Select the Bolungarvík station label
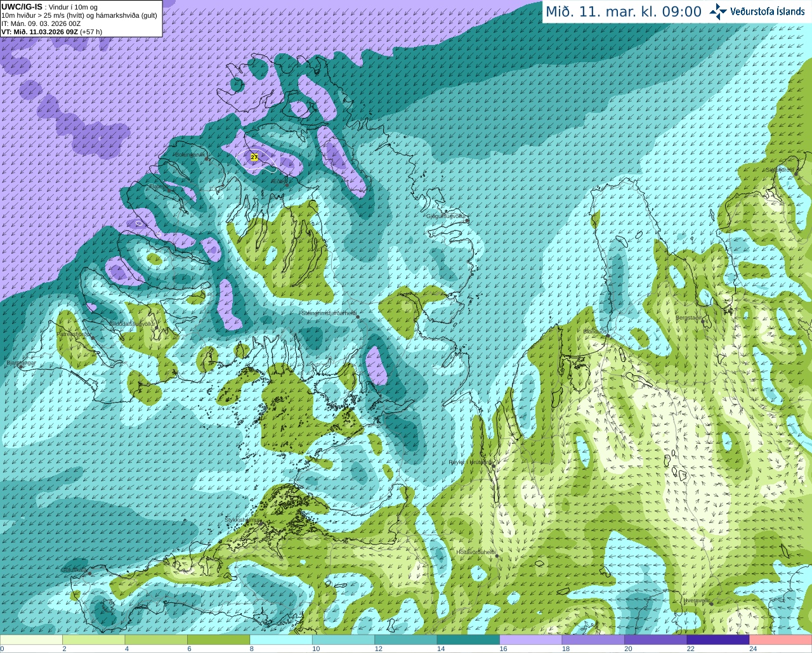Image resolution: width=812 pixels, height=653 pixels. tap(189, 155)
